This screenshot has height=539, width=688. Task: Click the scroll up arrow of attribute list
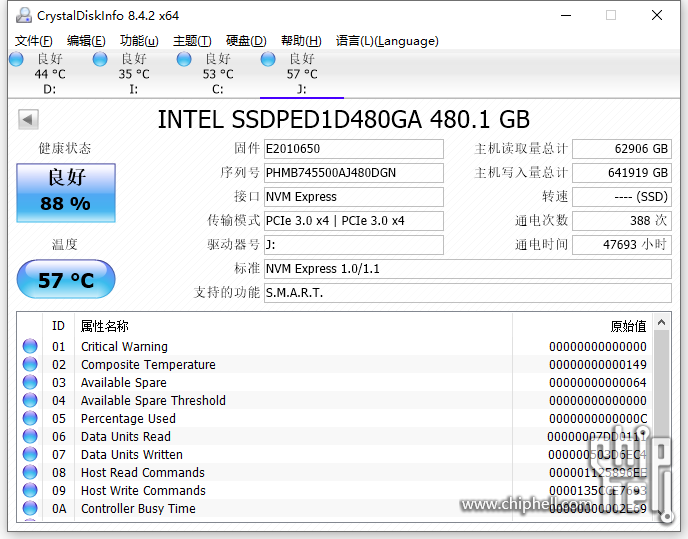pyautogui.click(x=662, y=323)
